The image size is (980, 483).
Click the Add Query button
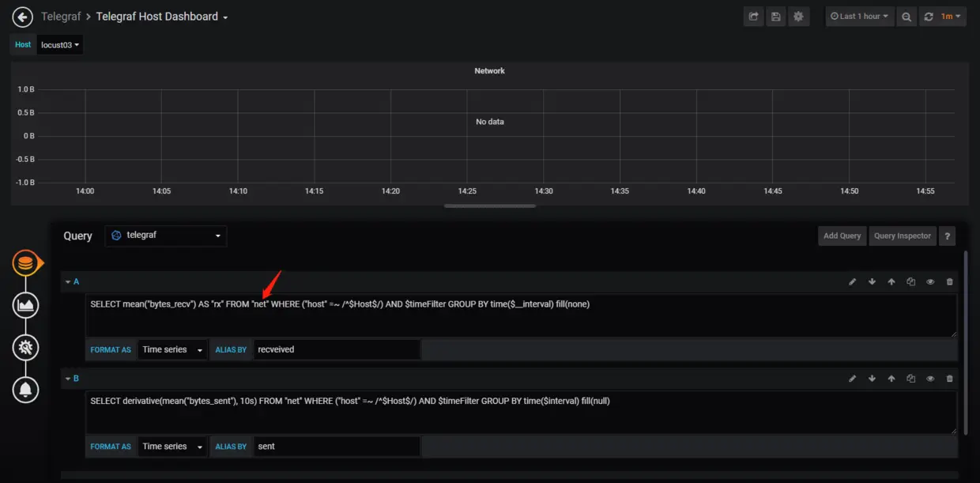pos(842,236)
